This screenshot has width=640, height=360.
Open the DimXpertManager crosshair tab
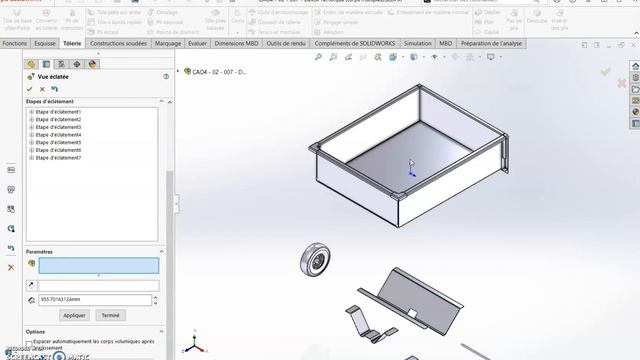coord(77,64)
